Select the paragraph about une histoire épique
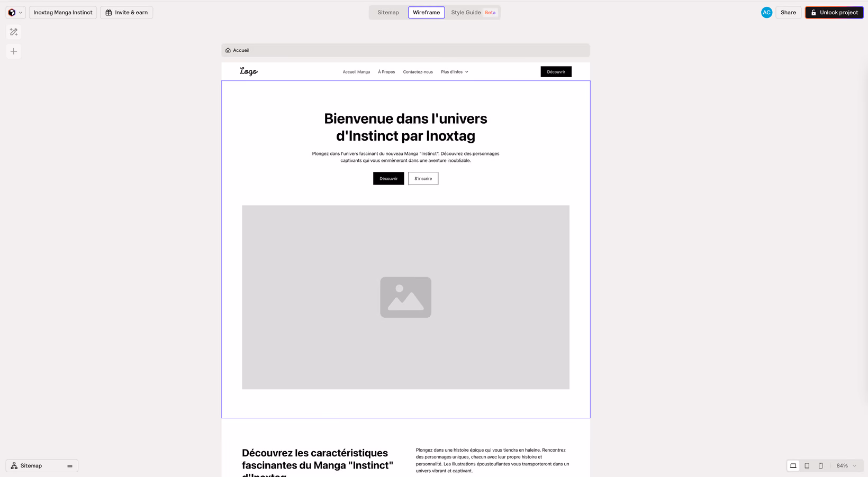The width and height of the screenshot is (868, 477). (492, 460)
